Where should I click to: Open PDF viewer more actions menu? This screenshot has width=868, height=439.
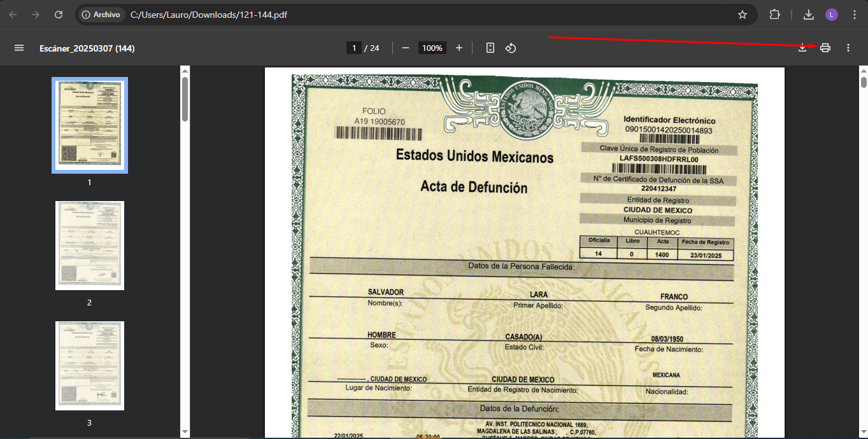click(848, 48)
